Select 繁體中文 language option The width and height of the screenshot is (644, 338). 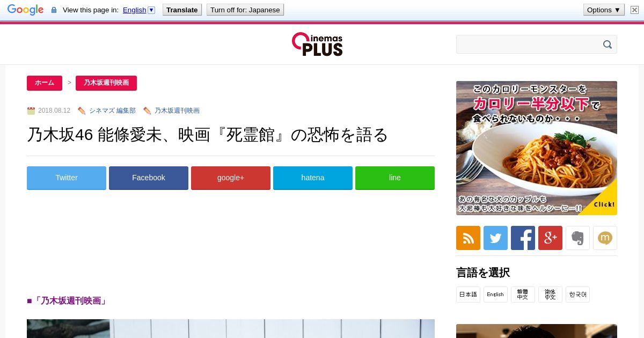(523, 295)
